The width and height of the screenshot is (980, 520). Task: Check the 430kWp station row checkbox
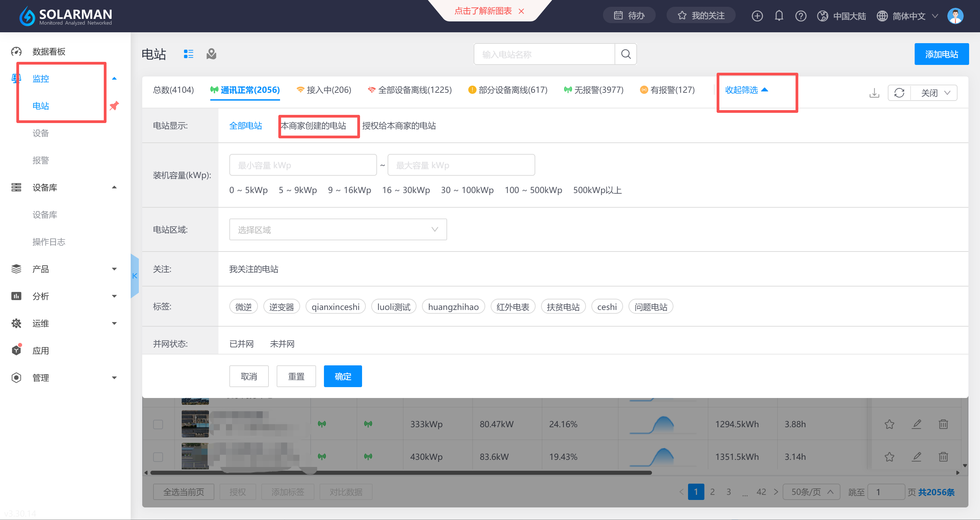158,456
